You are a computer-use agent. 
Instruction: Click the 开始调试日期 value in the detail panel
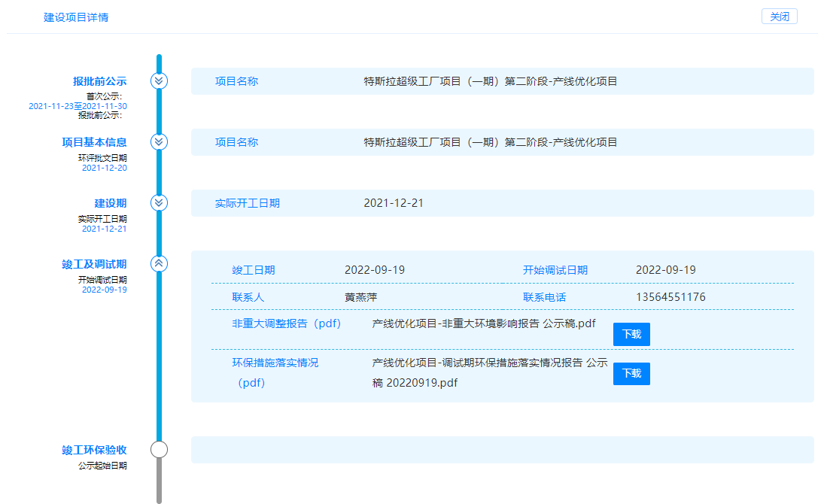point(666,270)
